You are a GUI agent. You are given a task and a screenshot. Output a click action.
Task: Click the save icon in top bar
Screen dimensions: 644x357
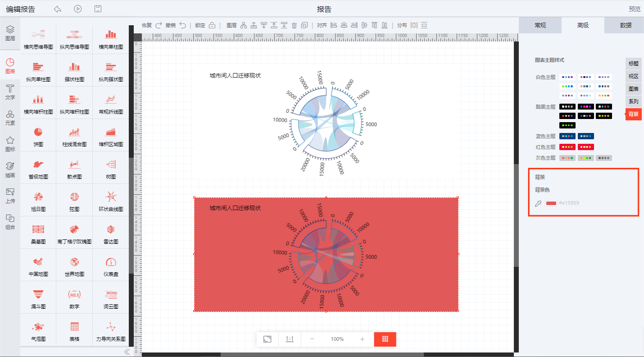coord(98,9)
